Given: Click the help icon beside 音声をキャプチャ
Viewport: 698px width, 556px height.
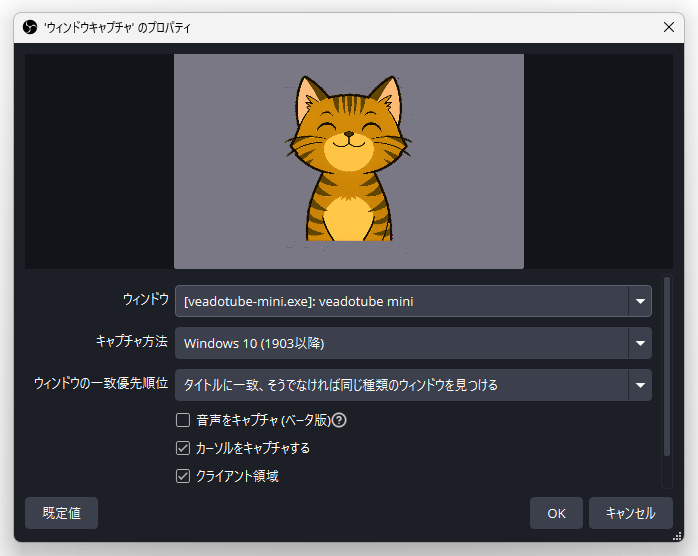Looking at the screenshot, I should pyautogui.click(x=339, y=420).
